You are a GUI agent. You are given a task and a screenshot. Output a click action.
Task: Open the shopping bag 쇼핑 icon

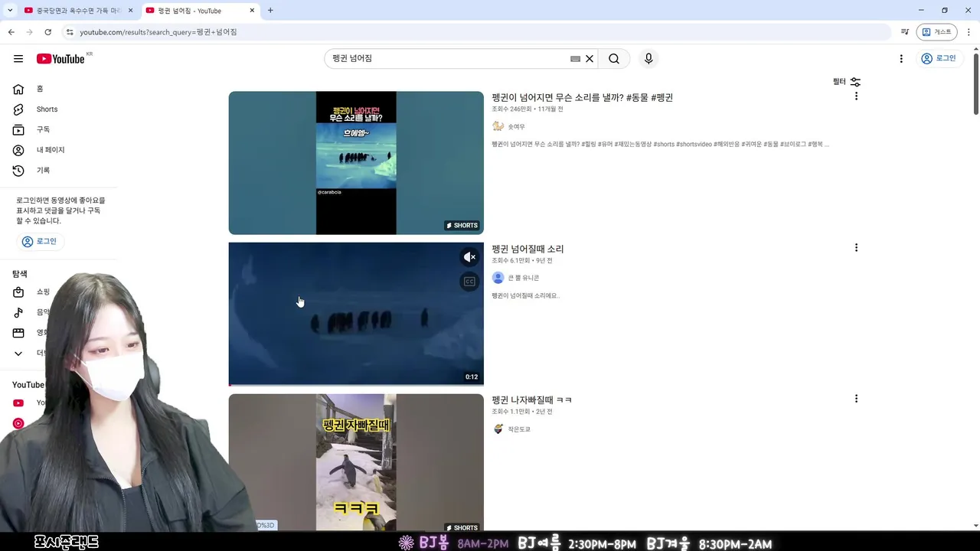18,292
